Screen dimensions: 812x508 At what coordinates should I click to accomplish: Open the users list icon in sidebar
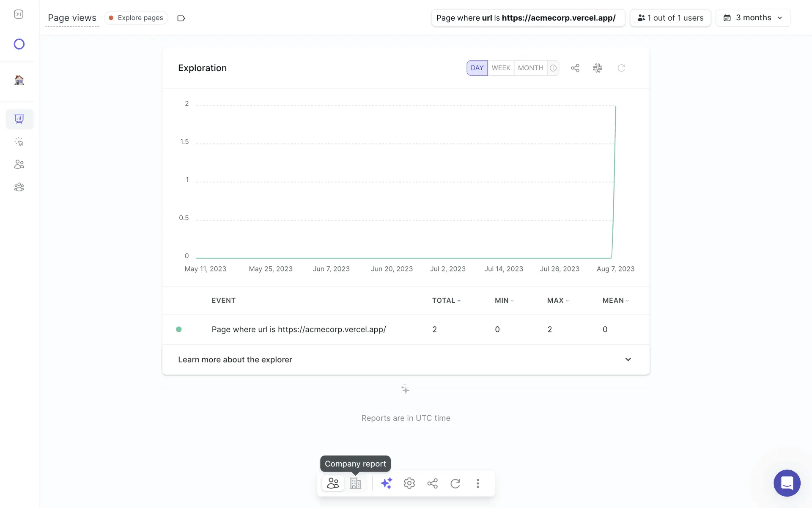[x=19, y=164]
